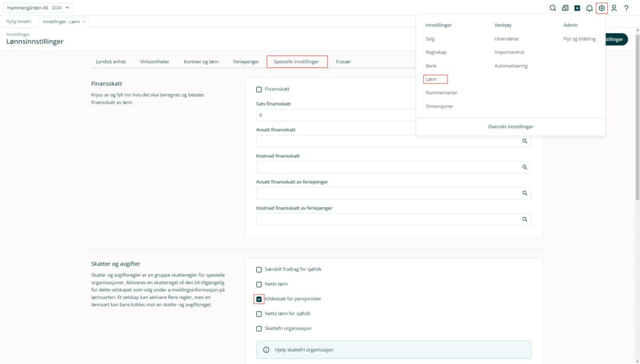The image size is (640, 364).
Task: Close the Innstillinger - Lønn tab
Action: (84, 22)
